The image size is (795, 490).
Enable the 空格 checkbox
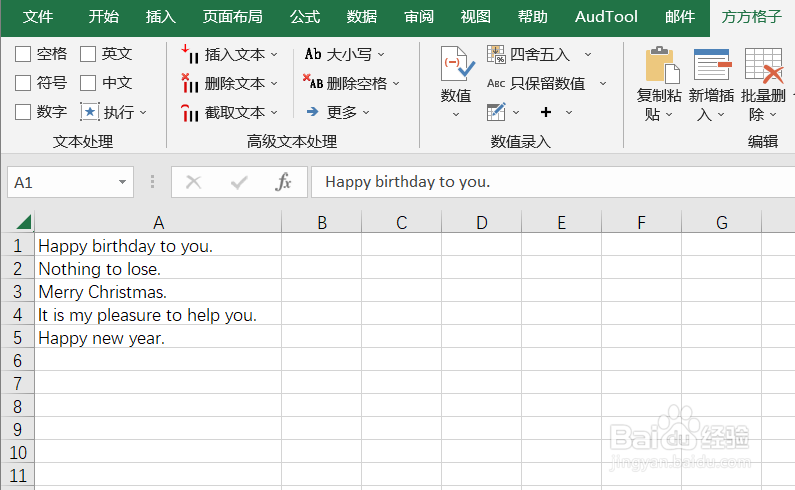click(23, 54)
